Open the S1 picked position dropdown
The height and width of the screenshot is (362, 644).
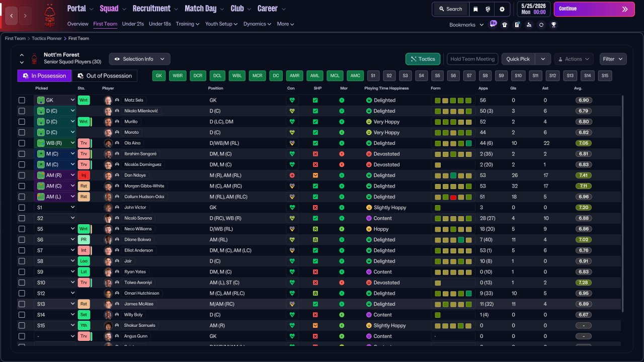click(x=55, y=207)
